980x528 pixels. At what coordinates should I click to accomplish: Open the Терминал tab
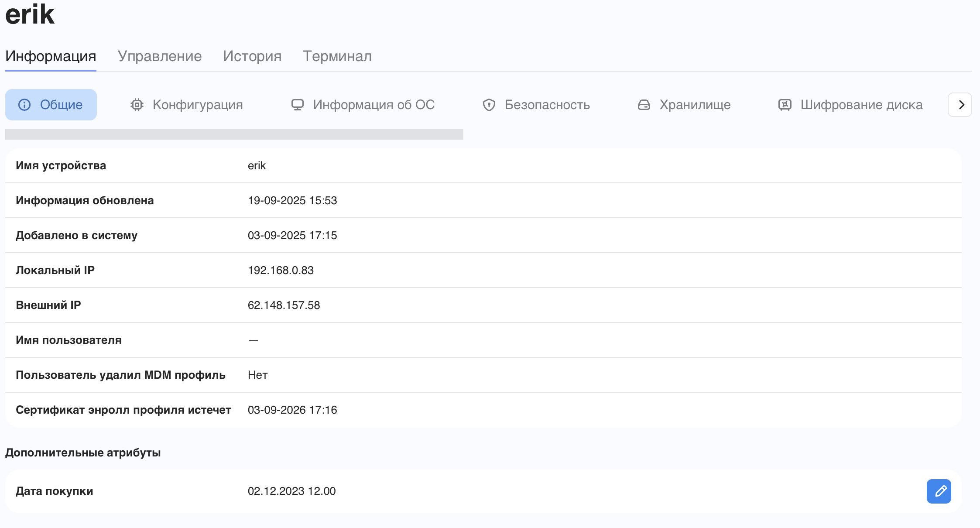point(337,56)
